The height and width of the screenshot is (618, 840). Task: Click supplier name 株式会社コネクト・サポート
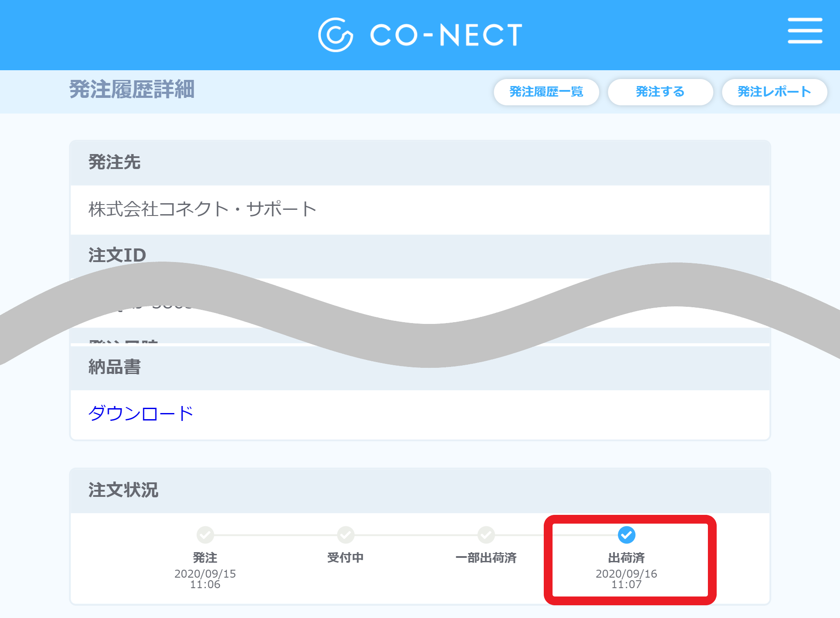coord(202,209)
